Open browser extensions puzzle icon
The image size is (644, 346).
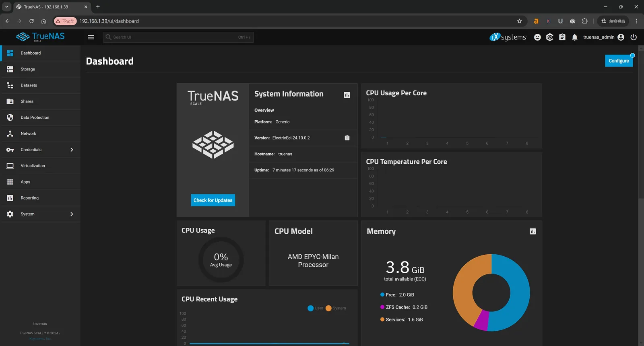pos(585,21)
